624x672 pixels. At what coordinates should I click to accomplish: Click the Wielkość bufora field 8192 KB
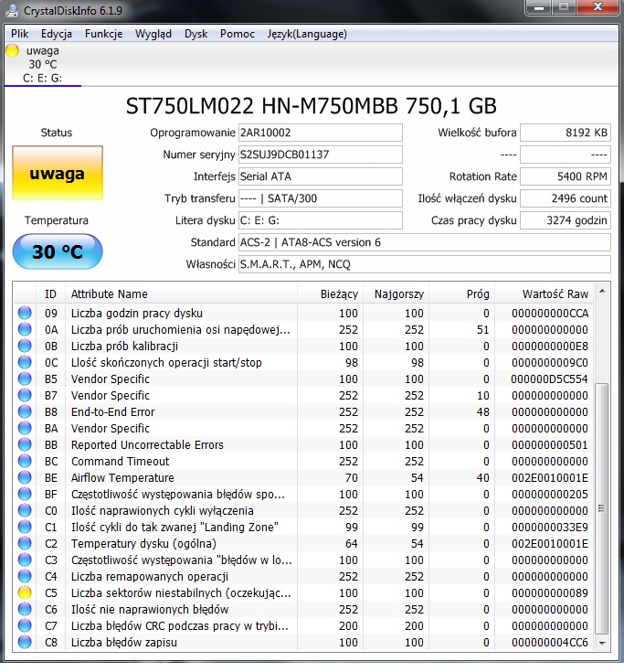[x=566, y=133]
